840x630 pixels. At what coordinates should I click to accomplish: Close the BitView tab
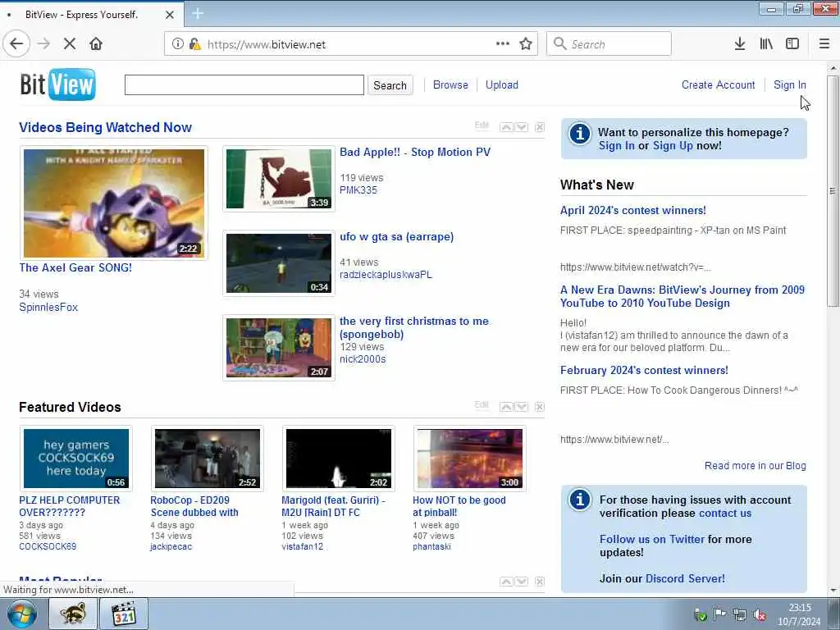click(x=170, y=15)
